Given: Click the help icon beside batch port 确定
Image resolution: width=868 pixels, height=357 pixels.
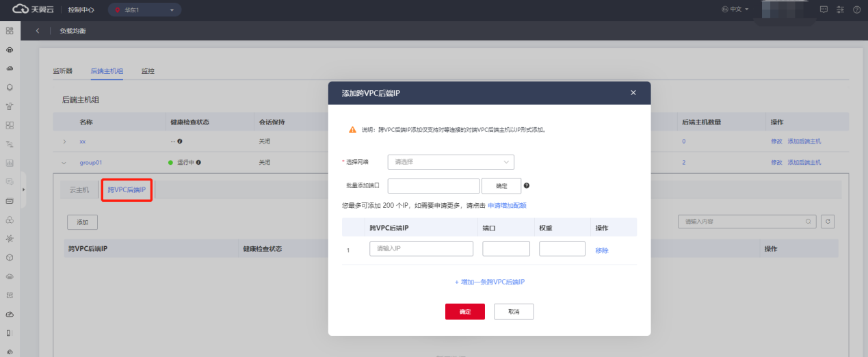Looking at the screenshot, I should tap(527, 185).
